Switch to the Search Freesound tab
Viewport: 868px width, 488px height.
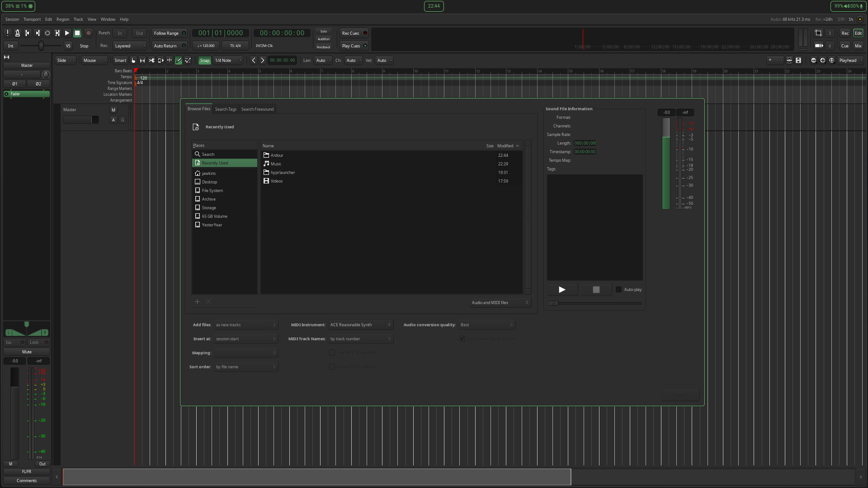coord(257,109)
